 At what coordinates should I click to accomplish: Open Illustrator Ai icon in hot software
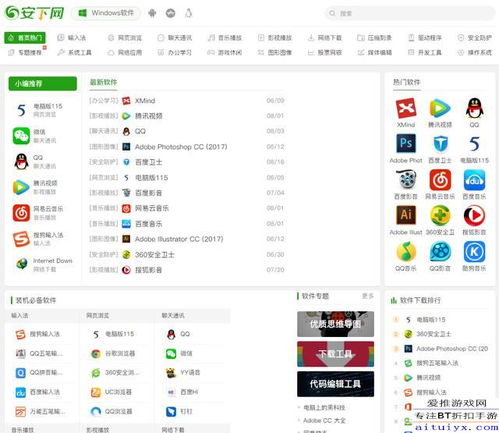(406, 215)
